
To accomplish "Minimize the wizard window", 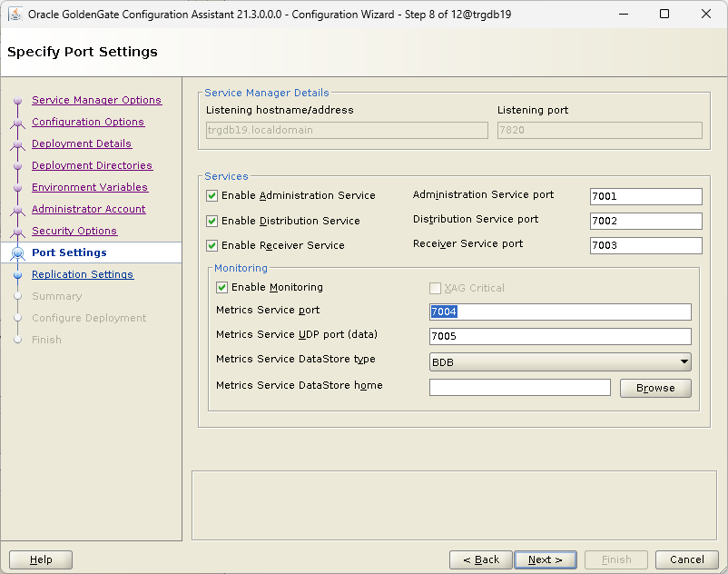I will tap(624, 14).
